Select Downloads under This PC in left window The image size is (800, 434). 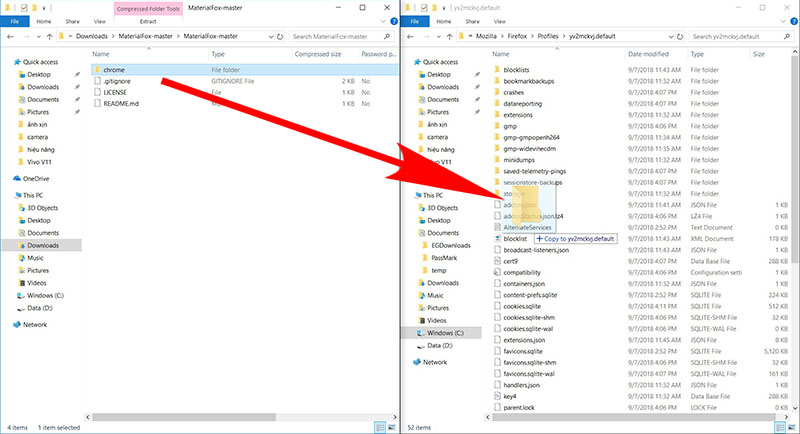pos(43,245)
